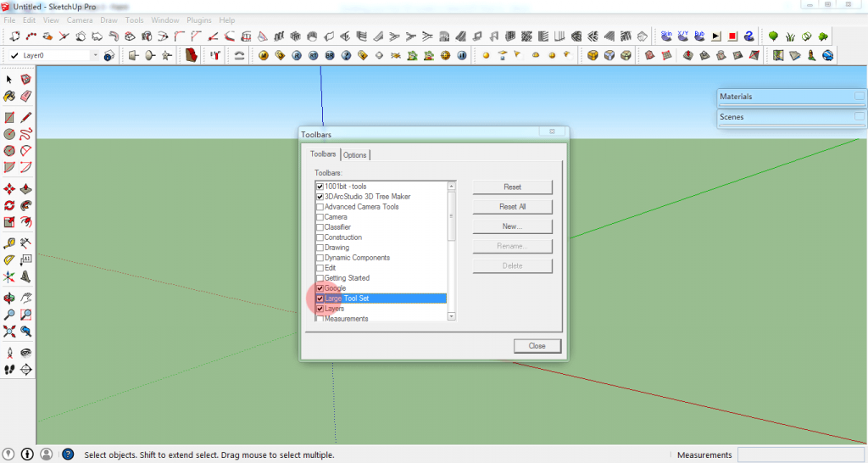868x463 pixels.
Task: Pick the Polygon tool
Action: tap(9, 151)
